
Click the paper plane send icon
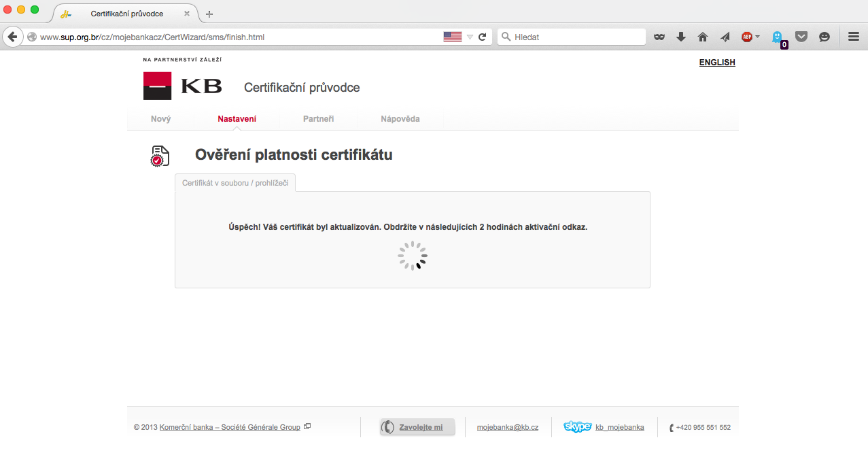pos(725,37)
